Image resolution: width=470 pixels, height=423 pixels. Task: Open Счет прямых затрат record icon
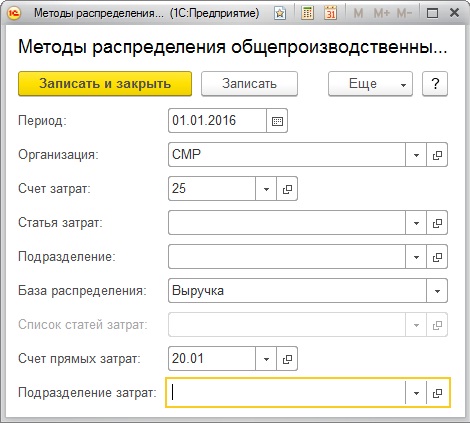pyautogui.click(x=287, y=359)
